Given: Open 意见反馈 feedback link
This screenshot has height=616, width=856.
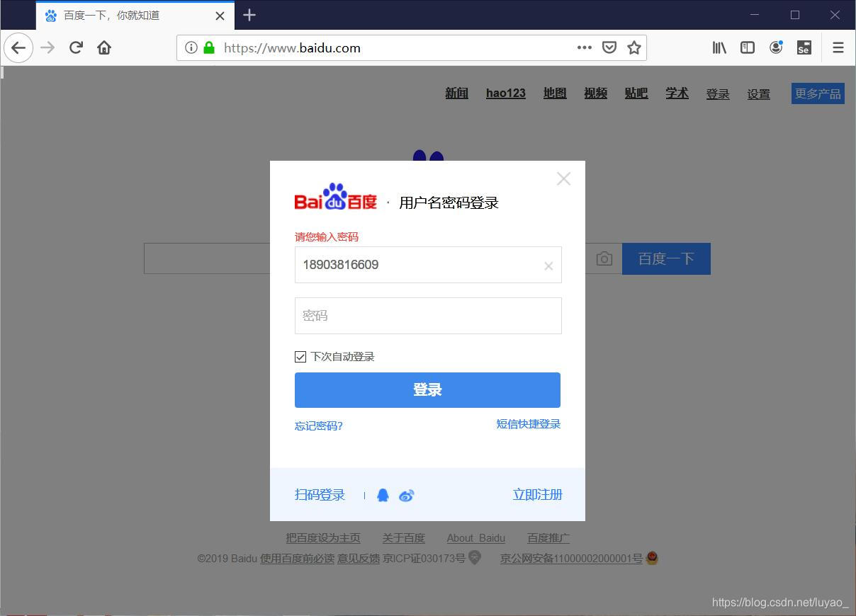Looking at the screenshot, I should [x=359, y=559].
